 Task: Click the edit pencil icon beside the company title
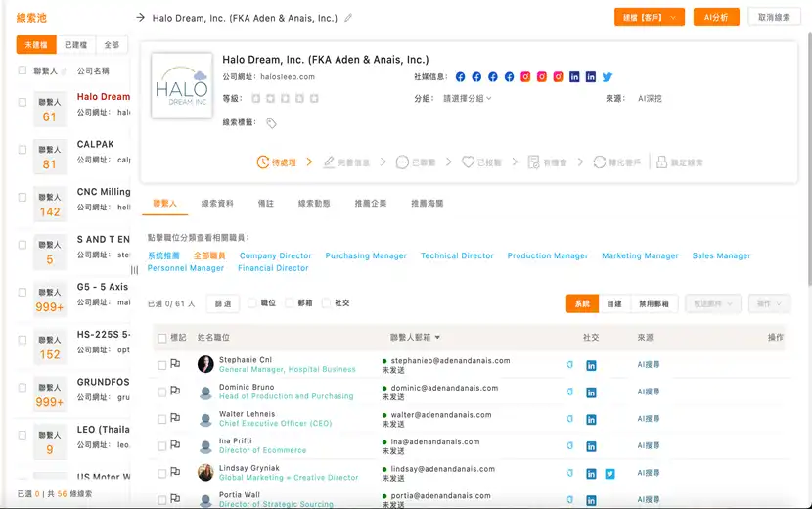[348, 18]
